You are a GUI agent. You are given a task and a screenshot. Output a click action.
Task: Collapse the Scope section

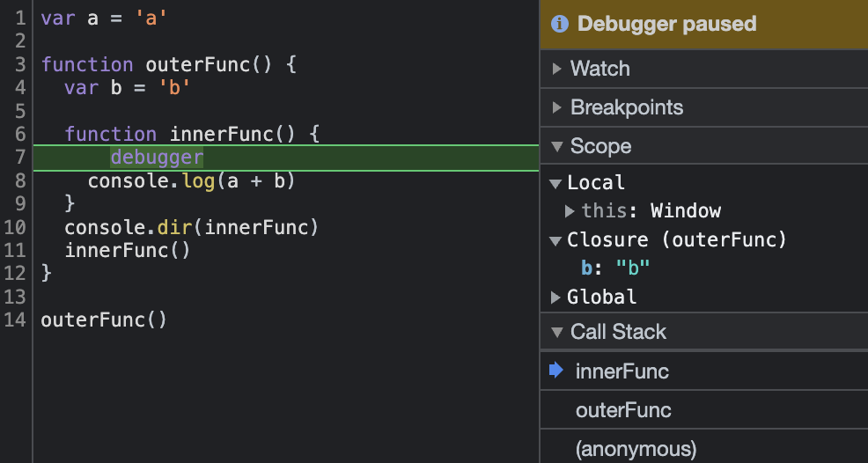coord(557,147)
